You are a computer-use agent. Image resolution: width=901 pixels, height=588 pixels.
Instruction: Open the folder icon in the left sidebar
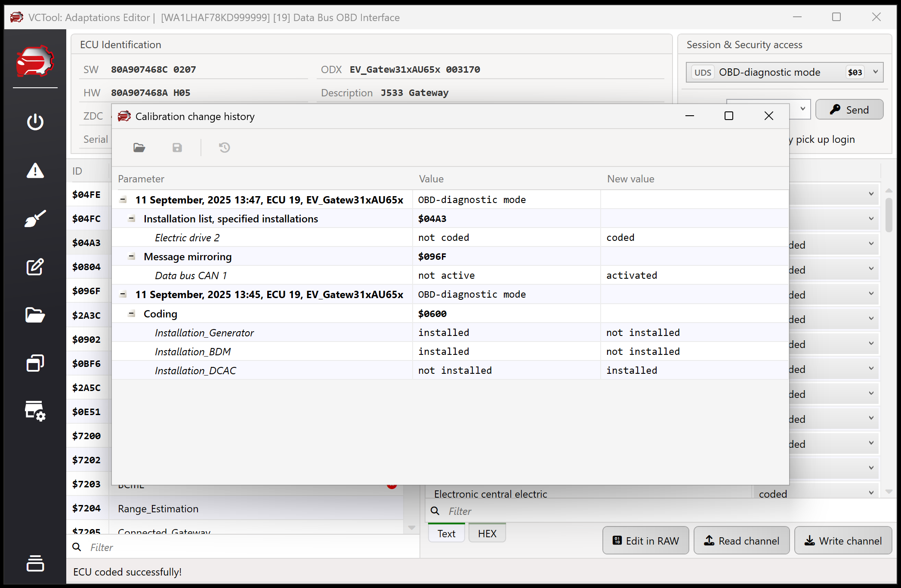coord(35,315)
